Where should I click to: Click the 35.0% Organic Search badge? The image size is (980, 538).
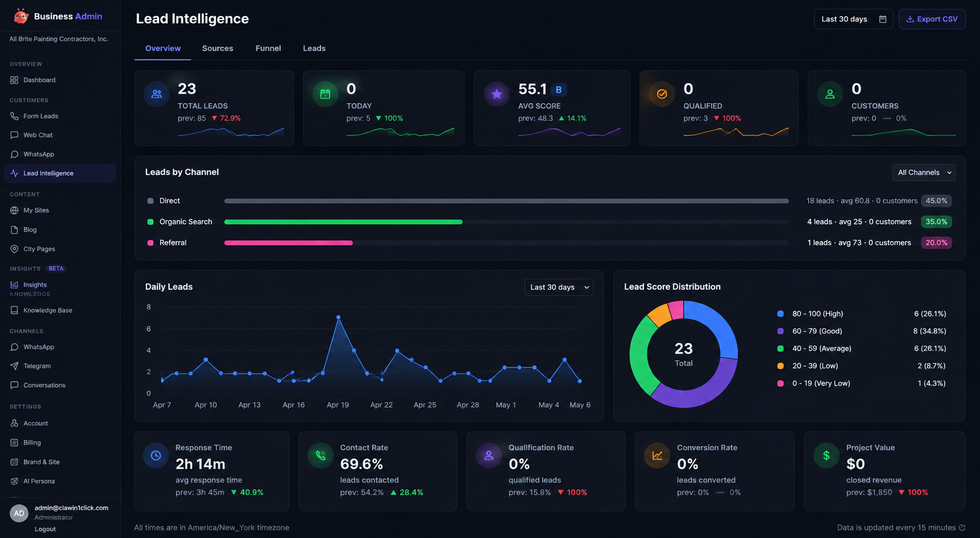click(x=937, y=222)
